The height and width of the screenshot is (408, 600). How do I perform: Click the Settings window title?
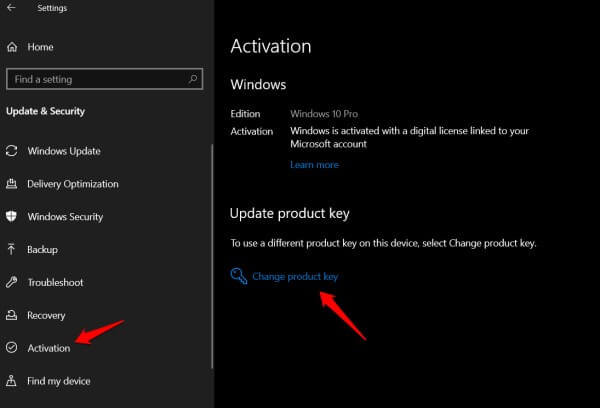point(52,8)
